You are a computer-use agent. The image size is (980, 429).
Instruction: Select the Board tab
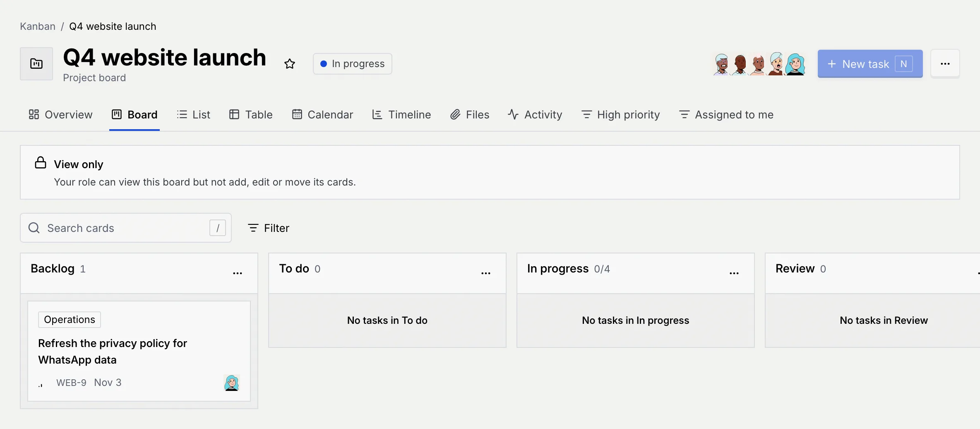pos(135,115)
